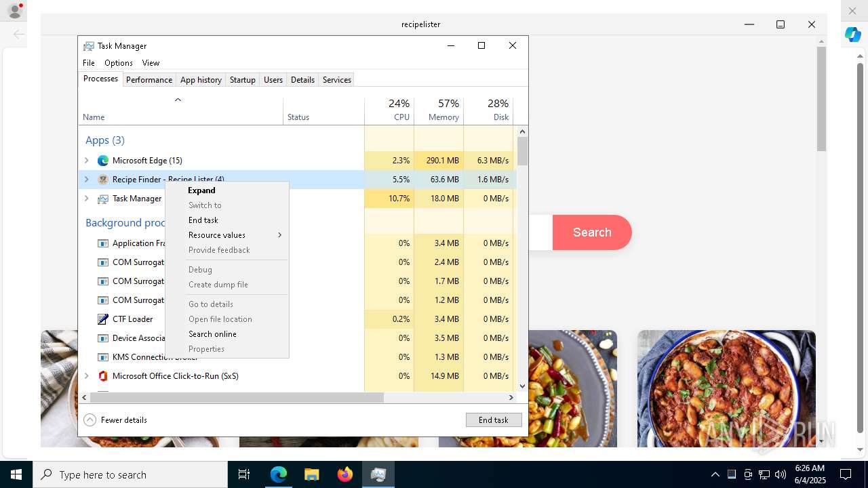The height and width of the screenshot is (488, 868).
Task: Click the KMS Connection Broker process icon
Action: pyautogui.click(x=103, y=357)
